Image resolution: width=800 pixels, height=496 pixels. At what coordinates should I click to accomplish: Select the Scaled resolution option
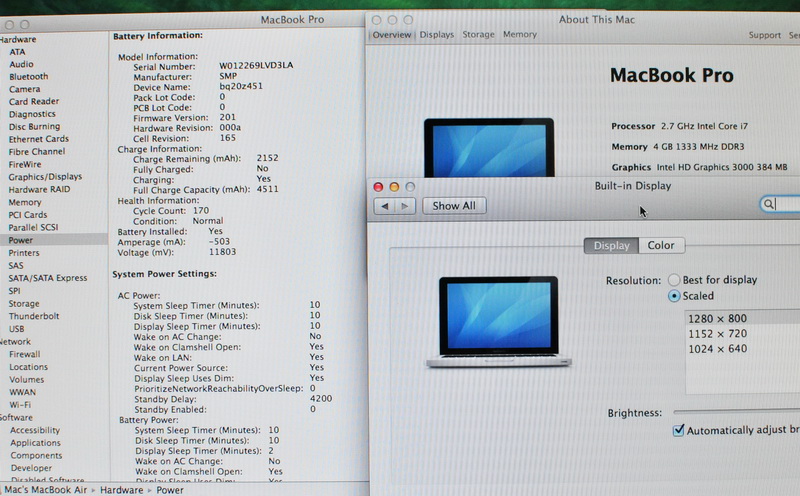674,296
